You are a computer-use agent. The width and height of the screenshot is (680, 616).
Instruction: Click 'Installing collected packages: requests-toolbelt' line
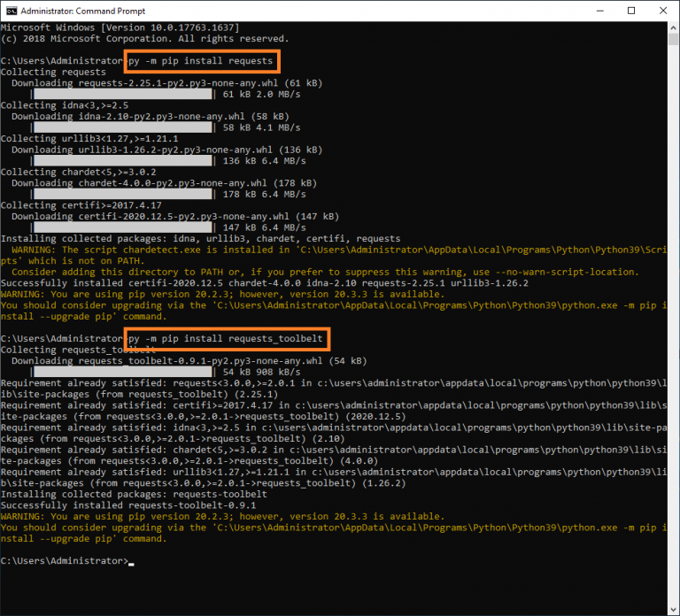[134, 494]
